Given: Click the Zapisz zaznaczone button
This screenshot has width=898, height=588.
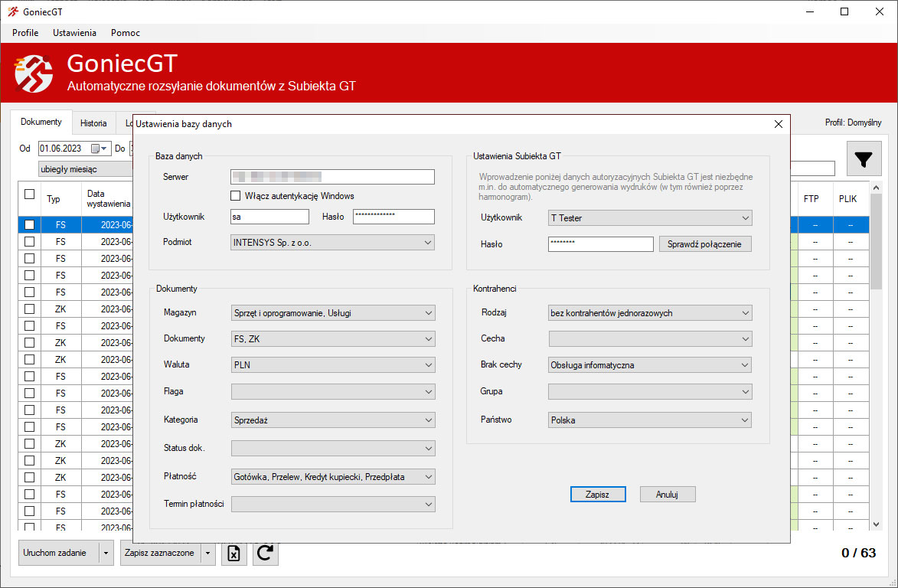Looking at the screenshot, I should click(160, 553).
